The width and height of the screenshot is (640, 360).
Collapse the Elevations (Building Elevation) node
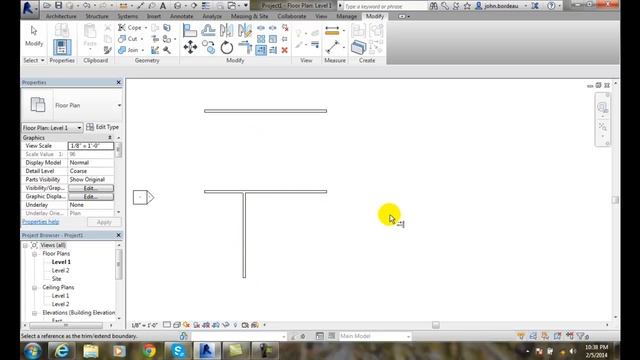point(35,313)
